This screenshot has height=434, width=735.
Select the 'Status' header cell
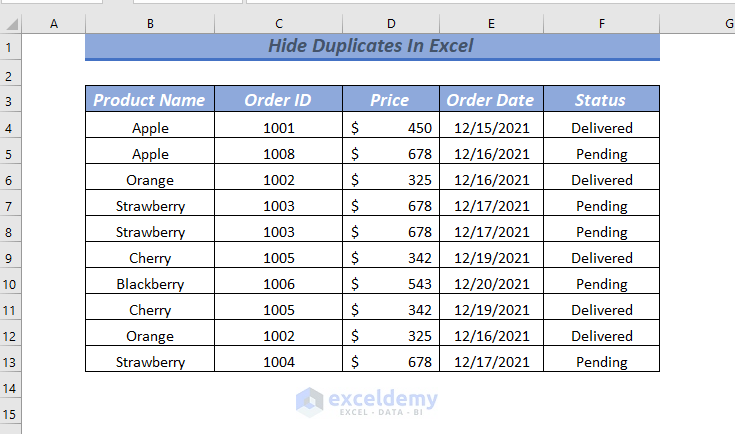601,99
